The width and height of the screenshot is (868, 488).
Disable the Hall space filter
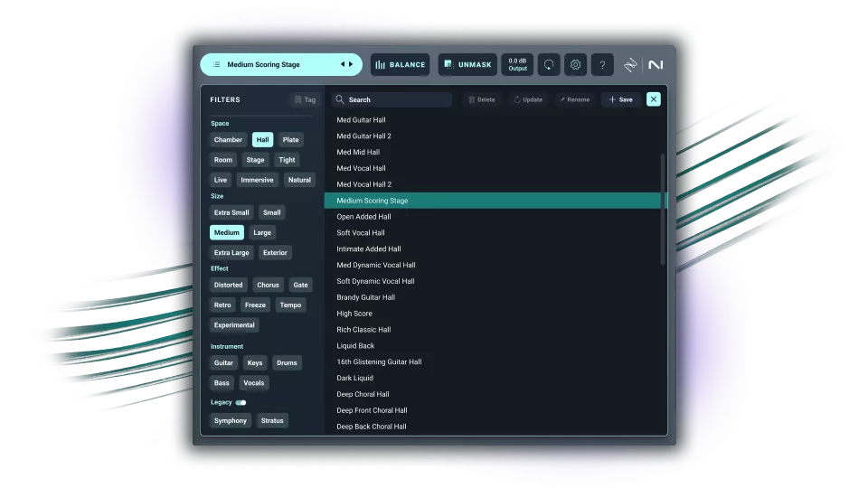coord(262,140)
